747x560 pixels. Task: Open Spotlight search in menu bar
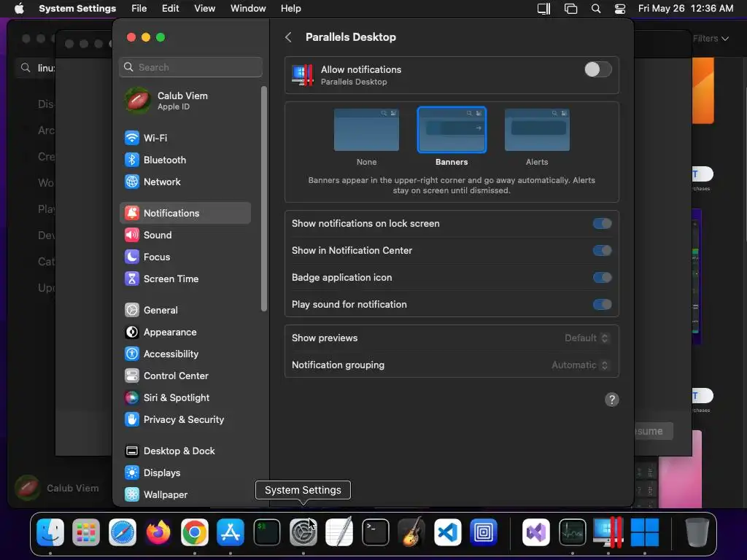tap(596, 9)
